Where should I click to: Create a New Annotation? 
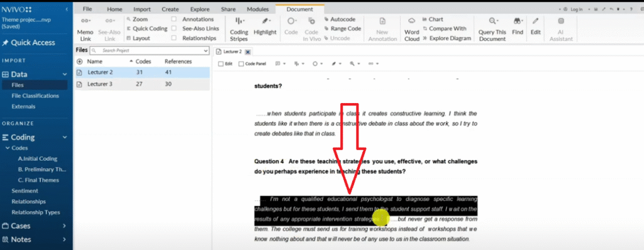point(382,29)
